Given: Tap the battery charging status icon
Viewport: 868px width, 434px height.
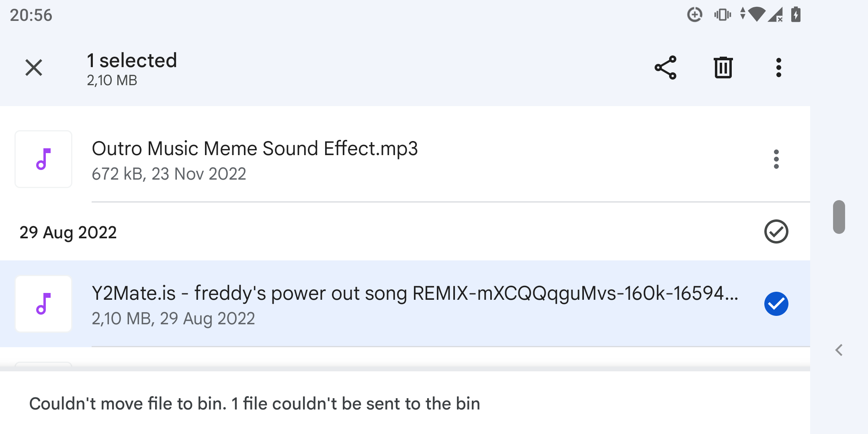Looking at the screenshot, I should 796,15.
